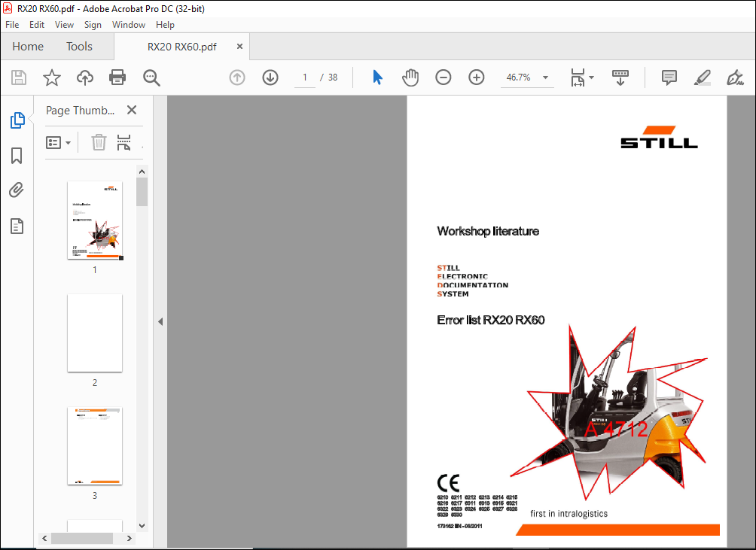Add a comment sticky note
The image size is (756, 550).
(x=669, y=77)
